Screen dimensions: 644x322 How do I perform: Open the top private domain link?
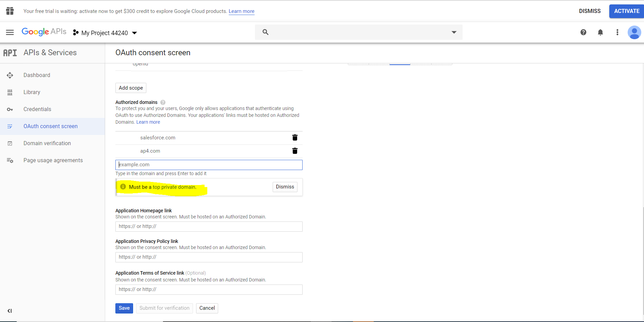(175, 187)
